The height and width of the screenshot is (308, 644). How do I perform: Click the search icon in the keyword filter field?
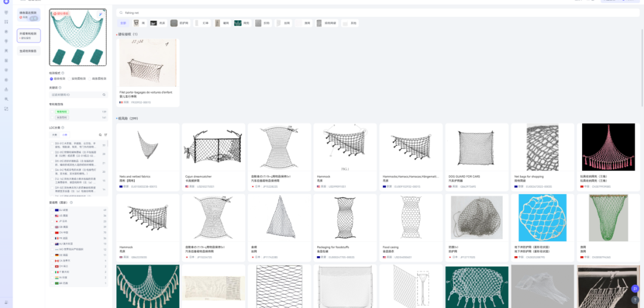[x=104, y=95]
